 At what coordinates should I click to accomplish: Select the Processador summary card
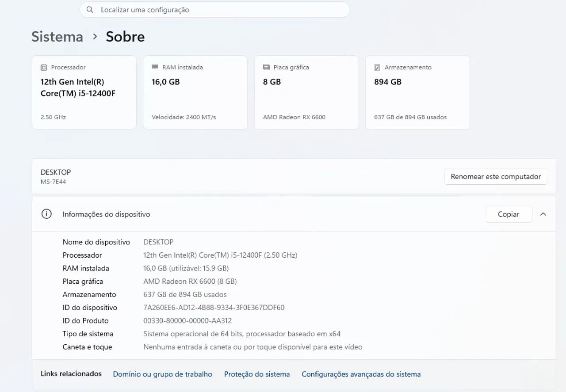point(84,92)
